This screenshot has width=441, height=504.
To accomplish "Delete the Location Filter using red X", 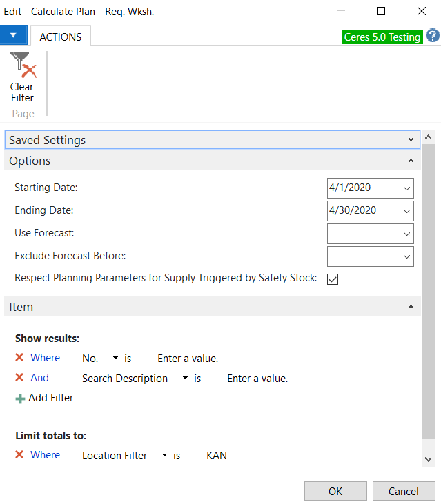I will tap(19, 455).
